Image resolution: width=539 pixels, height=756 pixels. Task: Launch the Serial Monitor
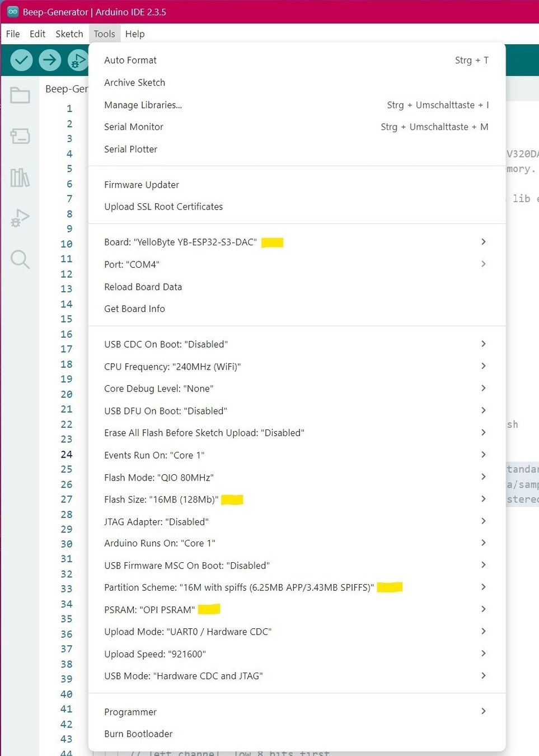point(297,127)
